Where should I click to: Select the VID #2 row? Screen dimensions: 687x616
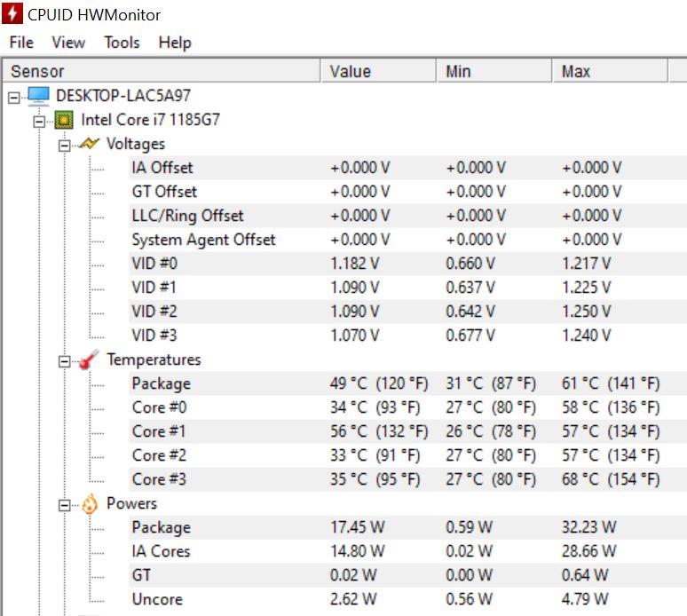click(408, 312)
